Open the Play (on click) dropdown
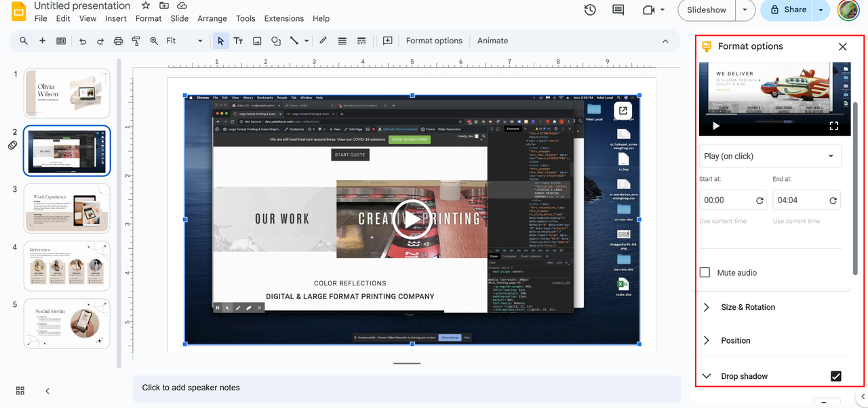This screenshot has height=408, width=868. [770, 156]
